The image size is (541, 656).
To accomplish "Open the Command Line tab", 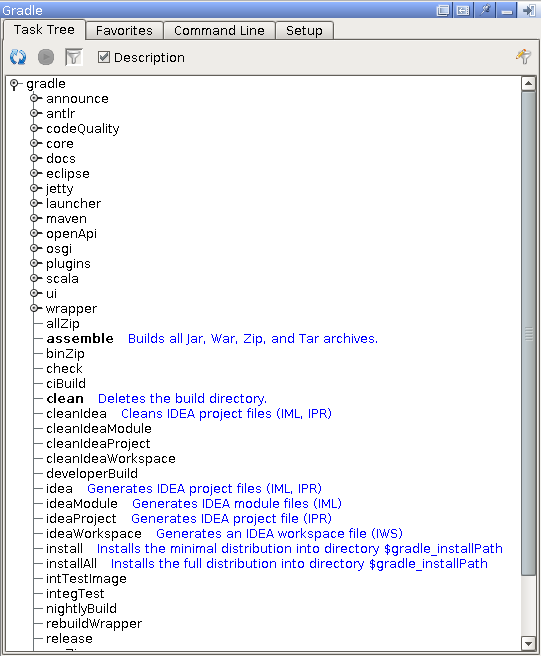I will pyautogui.click(x=219, y=31).
